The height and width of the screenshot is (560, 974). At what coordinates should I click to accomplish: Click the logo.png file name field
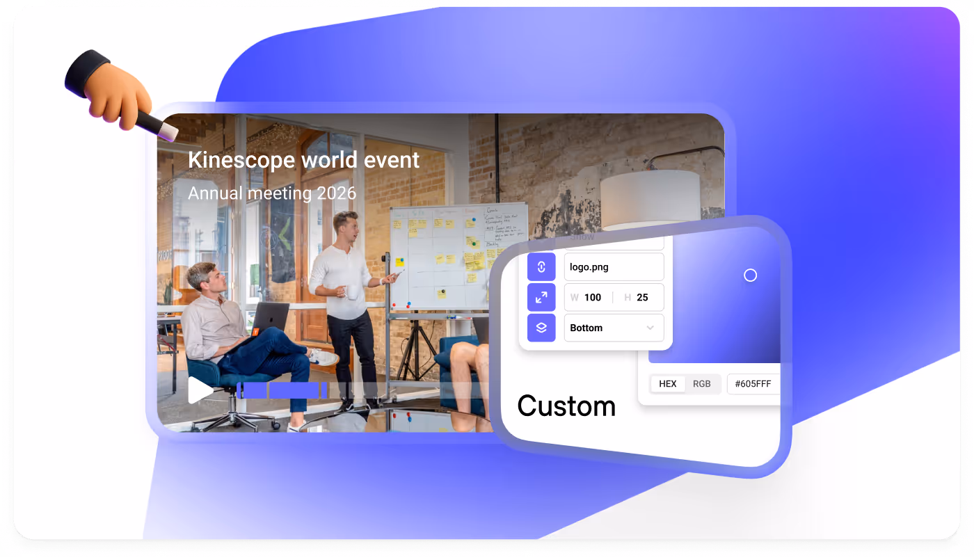point(614,267)
